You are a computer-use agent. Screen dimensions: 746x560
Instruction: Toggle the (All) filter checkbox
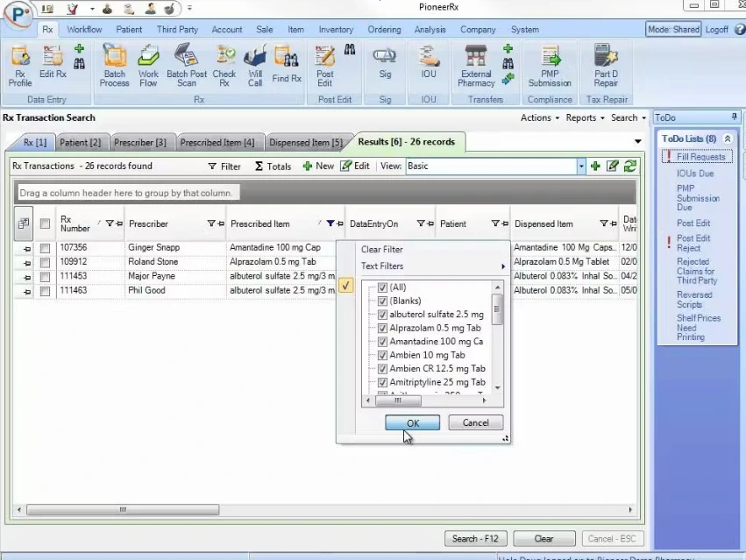point(382,287)
